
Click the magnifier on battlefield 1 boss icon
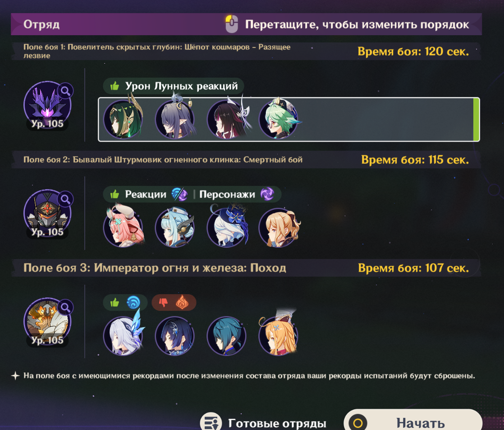click(65, 91)
